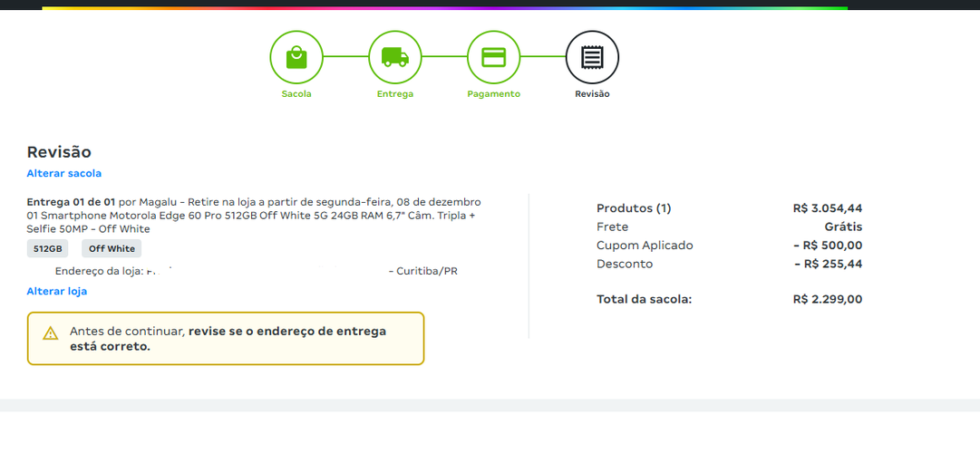This screenshot has height=453, width=980.
Task: Click the Revisão step label under the icon
Action: pos(592,94)
